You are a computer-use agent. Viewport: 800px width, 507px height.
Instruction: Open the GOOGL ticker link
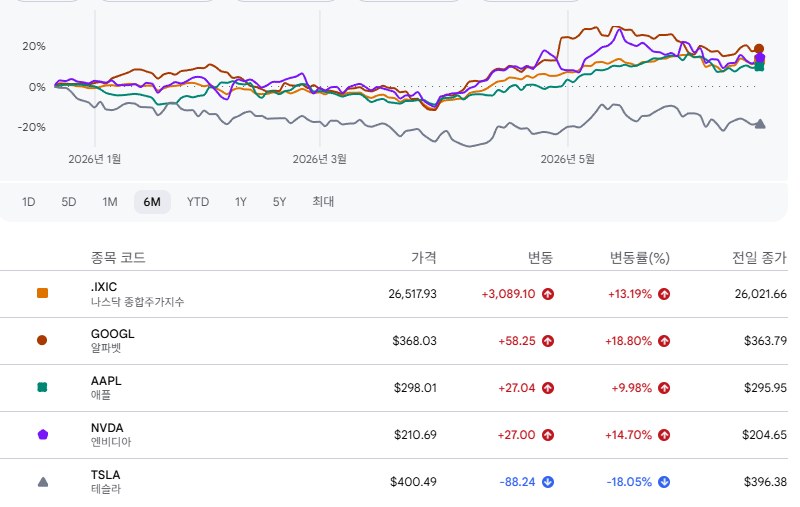[112, 334]
